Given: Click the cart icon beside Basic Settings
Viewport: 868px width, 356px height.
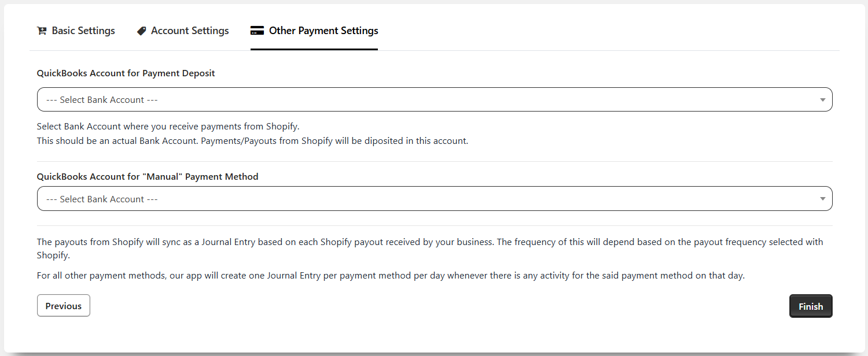Looking at the screenshot, I should pyautogui.click(x=42, y=31).
